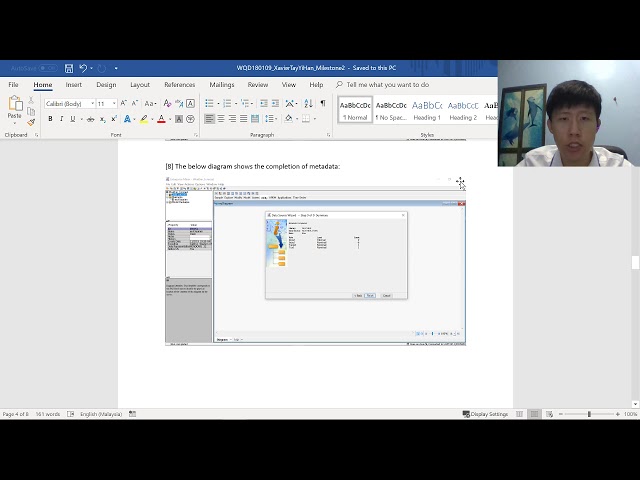Switch to the Review tab
640x480 pixels.
258,85
